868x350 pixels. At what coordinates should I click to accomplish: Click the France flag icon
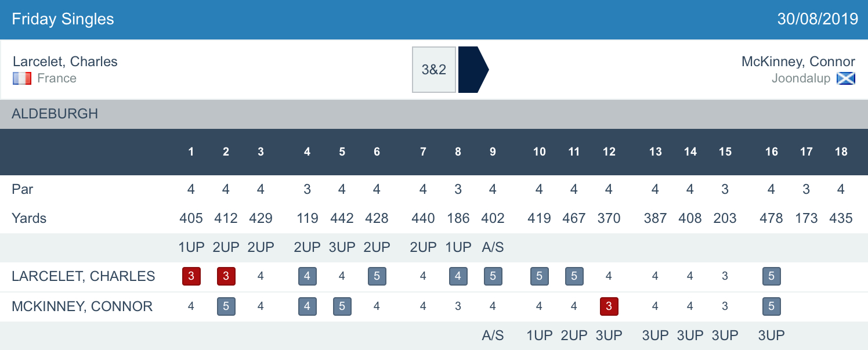(22, 78)
